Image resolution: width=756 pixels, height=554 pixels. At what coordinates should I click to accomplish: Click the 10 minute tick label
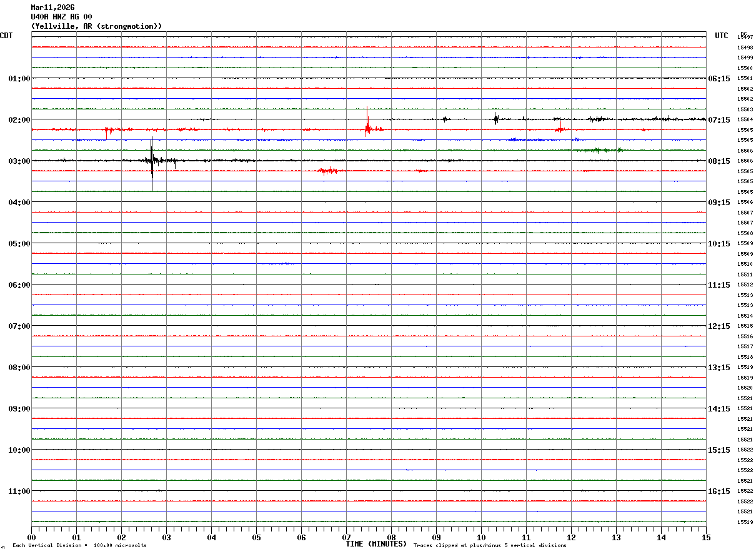(481, 537)
